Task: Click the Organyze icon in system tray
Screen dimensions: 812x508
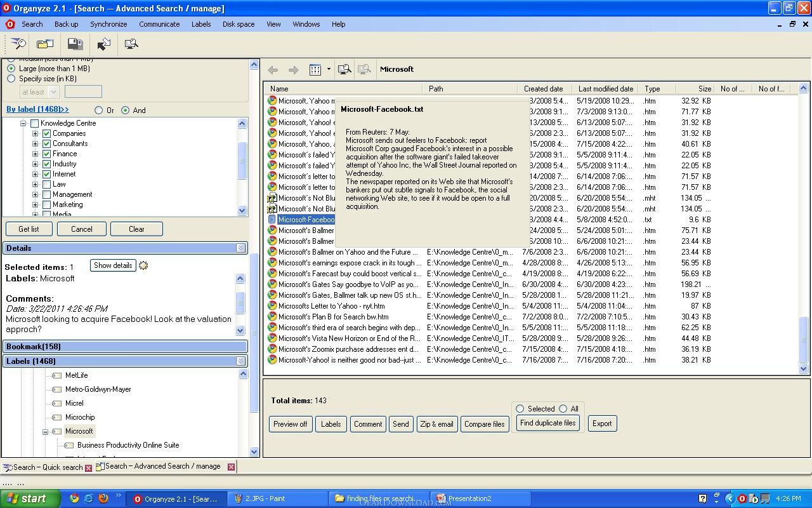Action: [x=742, y=498]
